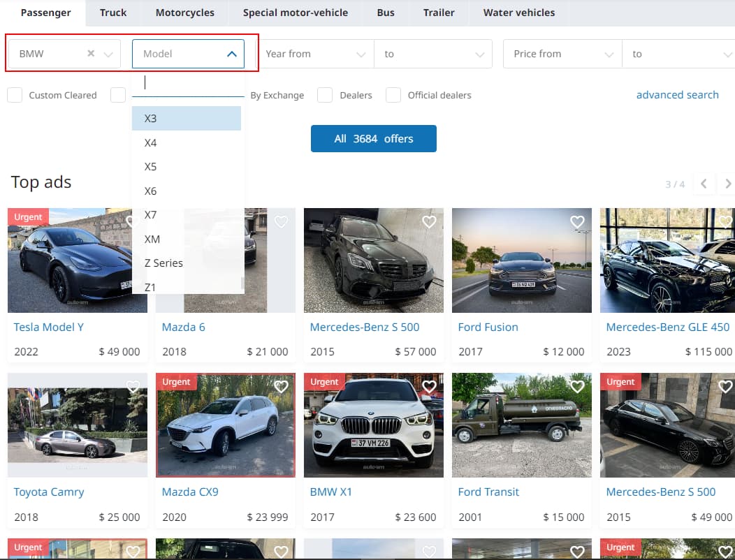
Task: Open the Ford Transit listing title
Action: coord(488,492)
